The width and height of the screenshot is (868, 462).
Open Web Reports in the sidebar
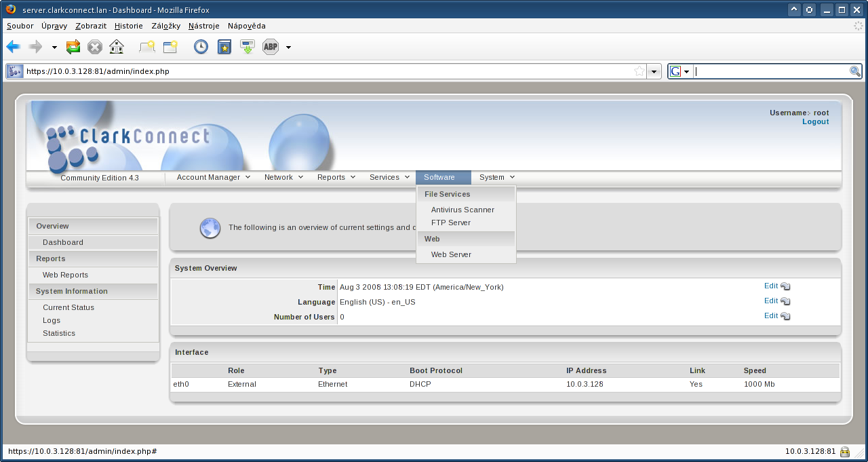click(65, 275)
